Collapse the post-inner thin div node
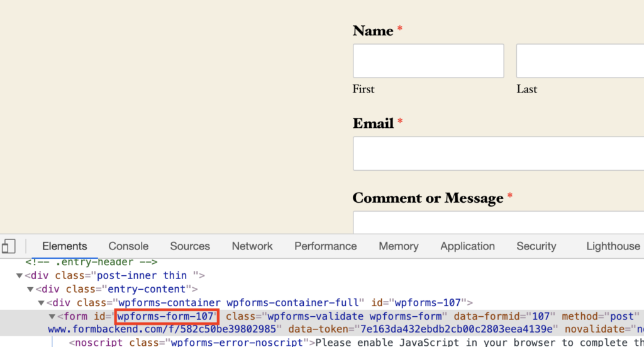This screenshot has height=347, width=644. click(x=19, y=275)
